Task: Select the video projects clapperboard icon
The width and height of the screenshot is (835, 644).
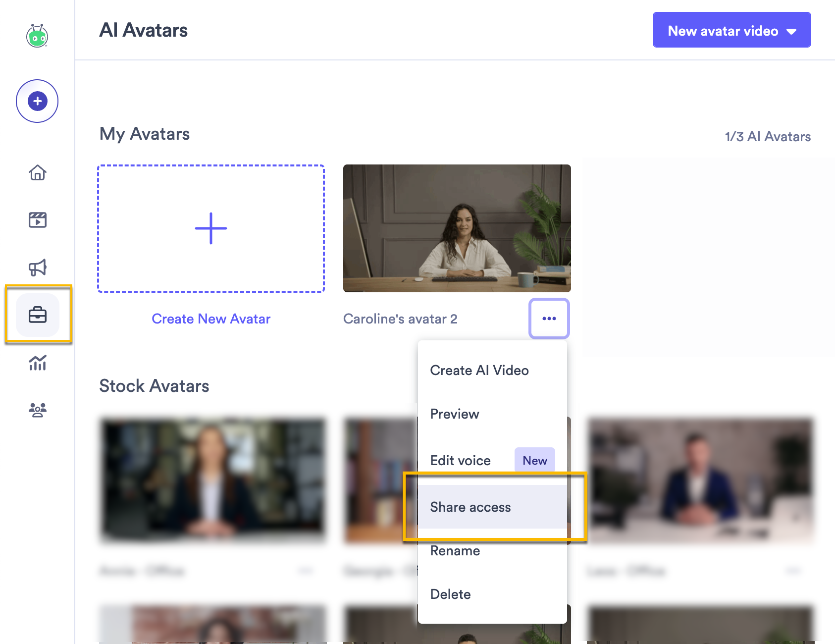Action: tap(37, 219)
